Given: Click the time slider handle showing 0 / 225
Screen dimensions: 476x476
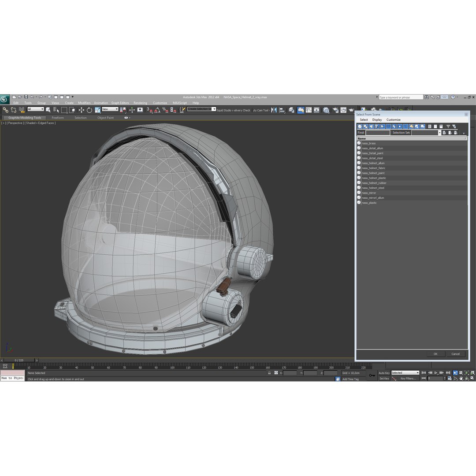Looking at the screenshot, I should click(x=19, y=361).
